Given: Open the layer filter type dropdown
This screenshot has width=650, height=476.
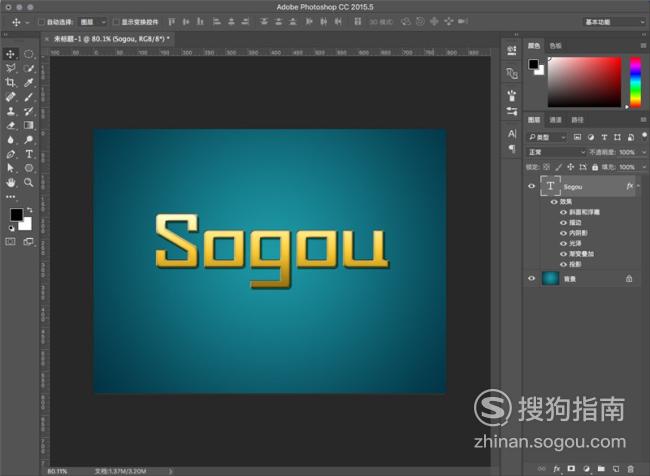Looking at the screenshot, I should click(x=547, y=137).
